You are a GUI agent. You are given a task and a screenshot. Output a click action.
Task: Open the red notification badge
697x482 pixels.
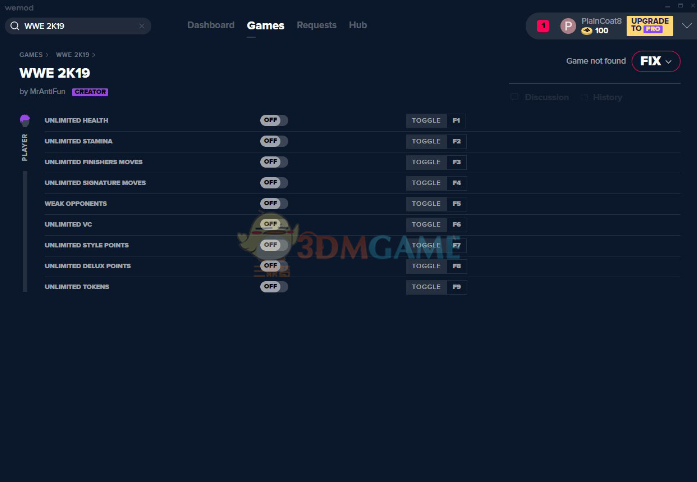(x=543, y=26)
